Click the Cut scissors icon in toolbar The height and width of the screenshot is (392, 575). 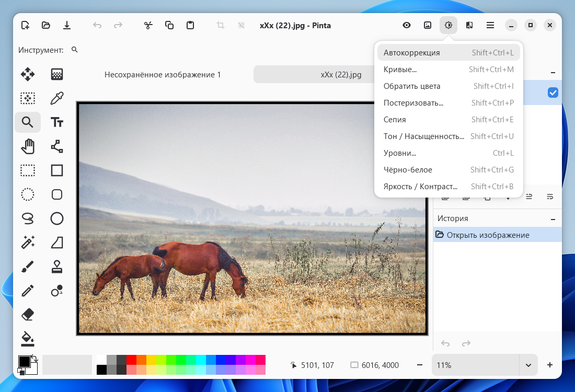(148, 25)
